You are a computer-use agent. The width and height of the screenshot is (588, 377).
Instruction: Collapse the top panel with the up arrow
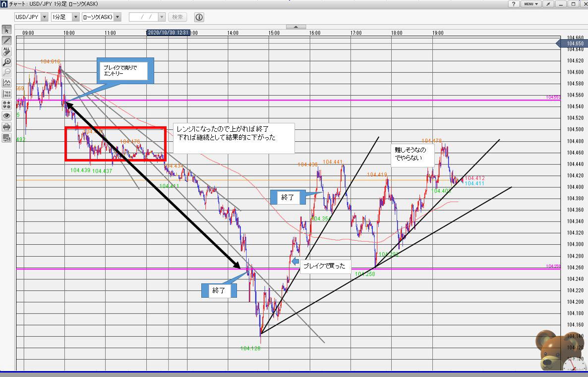pos(296,27)
